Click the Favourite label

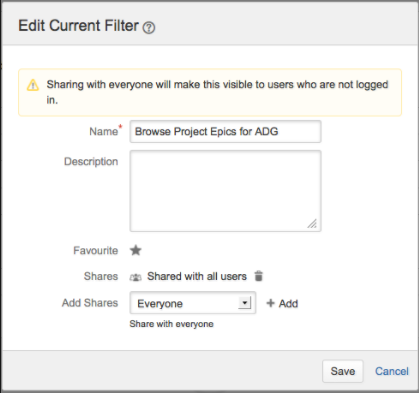tap(96, 250)
